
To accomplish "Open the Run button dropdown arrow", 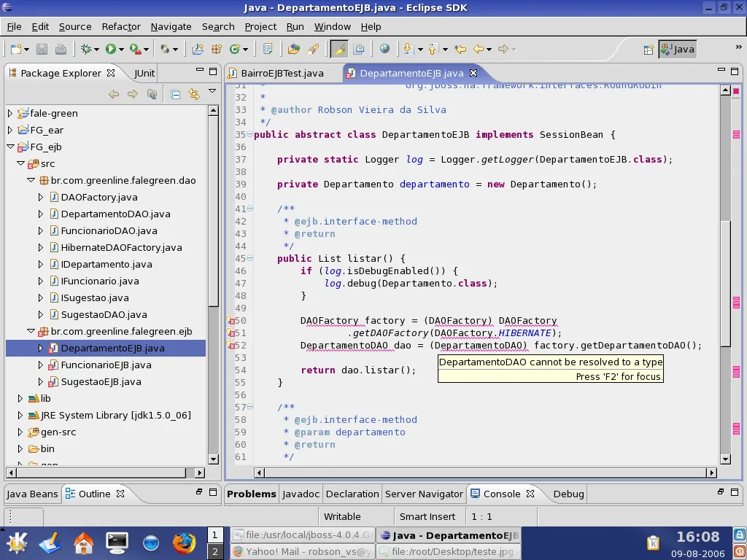I will pos(122,50).
